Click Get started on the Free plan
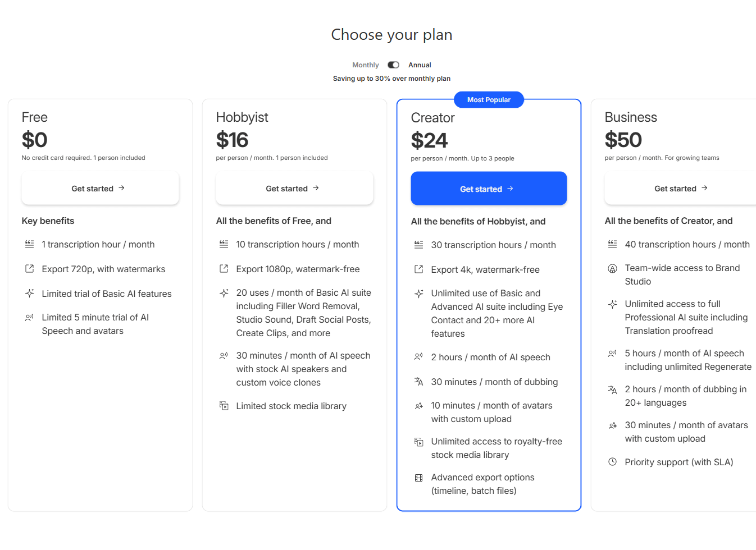Screen dimensions: 756x550 click(x=100, y=189)
